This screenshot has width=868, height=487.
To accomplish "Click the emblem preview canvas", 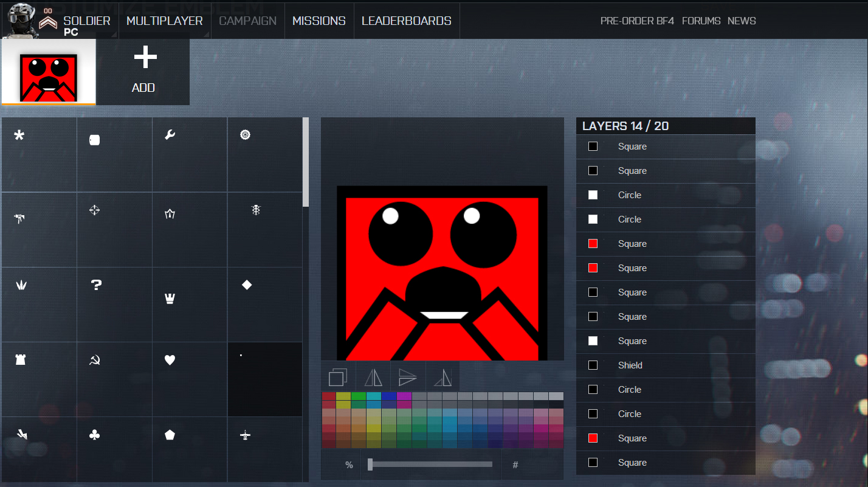I will (x=443, y=239).
